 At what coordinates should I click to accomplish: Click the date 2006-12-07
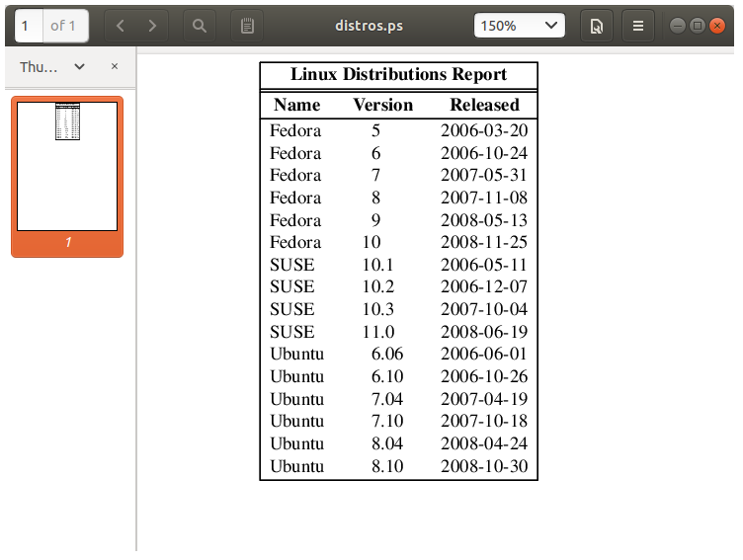click(x=484, y=286)
